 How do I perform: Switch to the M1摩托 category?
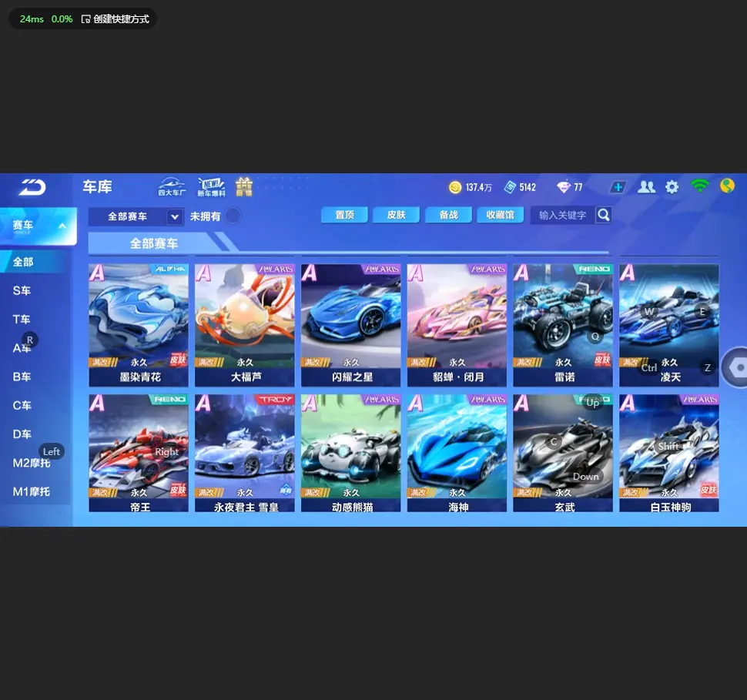tap(32, 491)
